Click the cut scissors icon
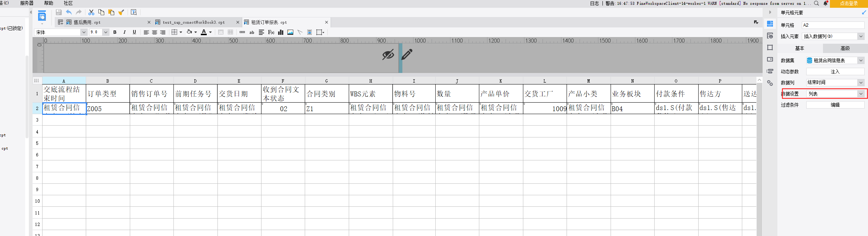The image size is (868, 236). (91, 12)
